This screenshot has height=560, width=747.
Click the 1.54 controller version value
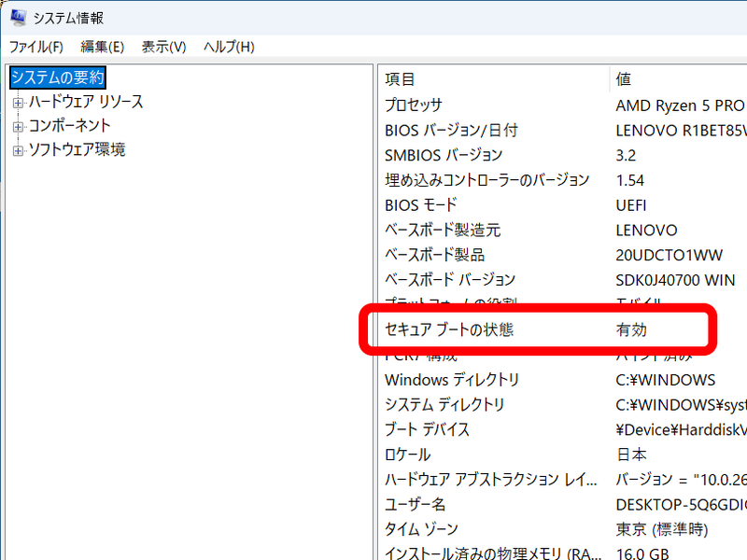(x=629, y=180)
